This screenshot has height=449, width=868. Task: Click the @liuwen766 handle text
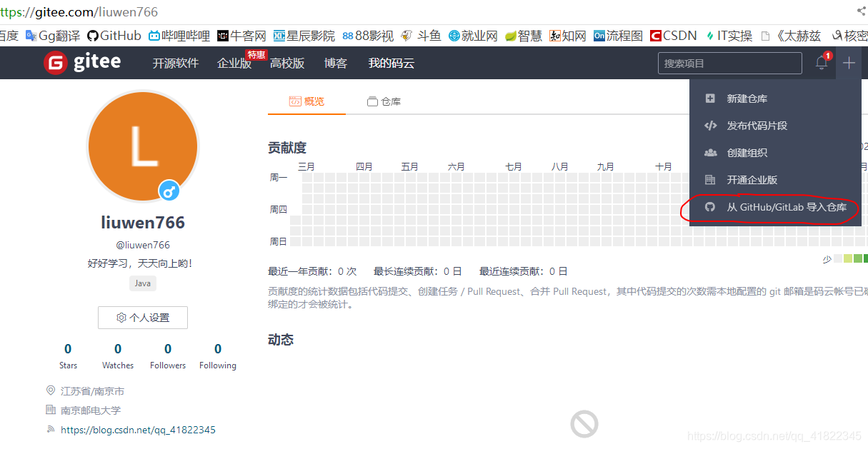[x=143, y=245]
